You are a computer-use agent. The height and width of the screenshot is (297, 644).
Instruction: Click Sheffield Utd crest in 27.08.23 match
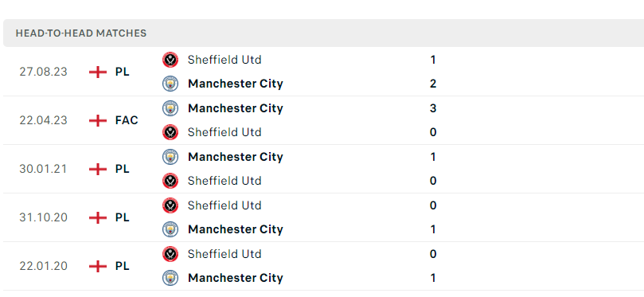(170, 60)
